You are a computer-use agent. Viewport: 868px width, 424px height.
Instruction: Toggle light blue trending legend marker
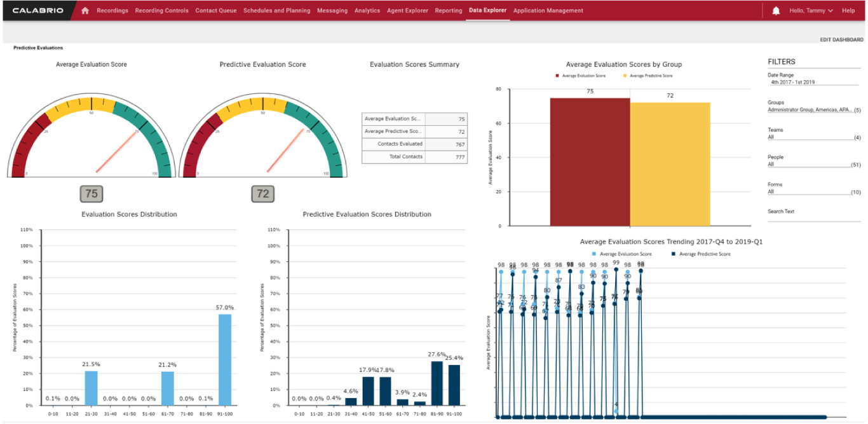tap(594, 254)
